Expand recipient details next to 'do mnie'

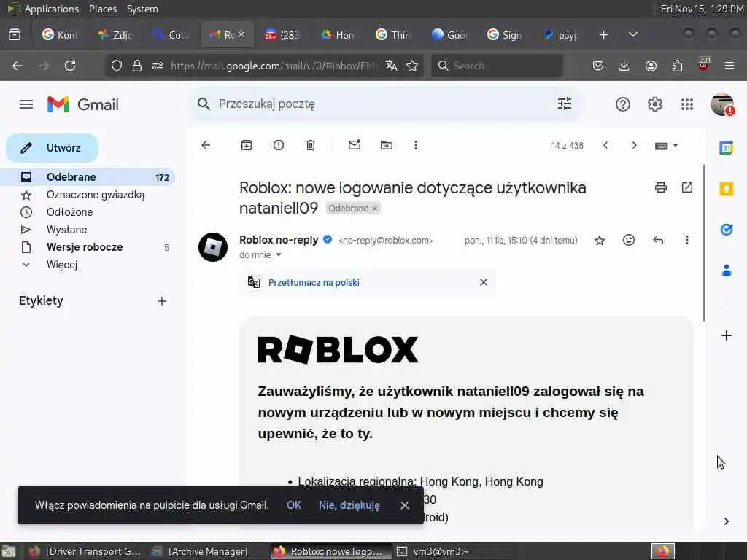point(279,255)
